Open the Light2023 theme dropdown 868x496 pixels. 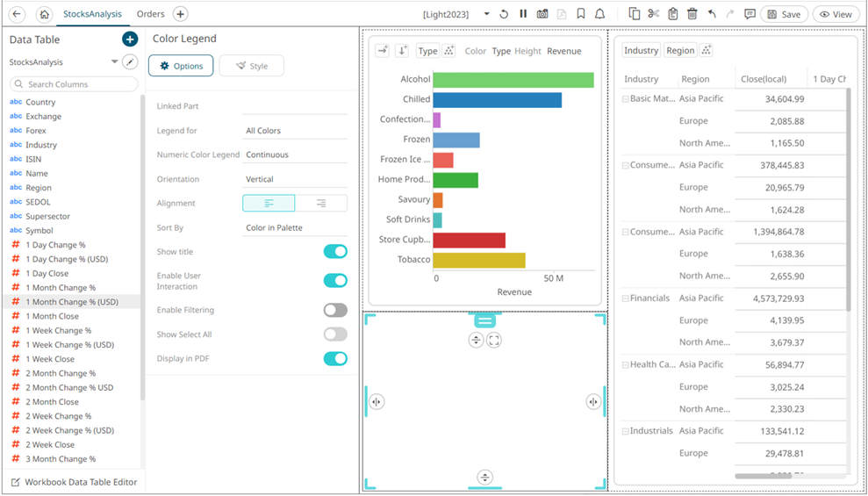(x=486, y=14)
